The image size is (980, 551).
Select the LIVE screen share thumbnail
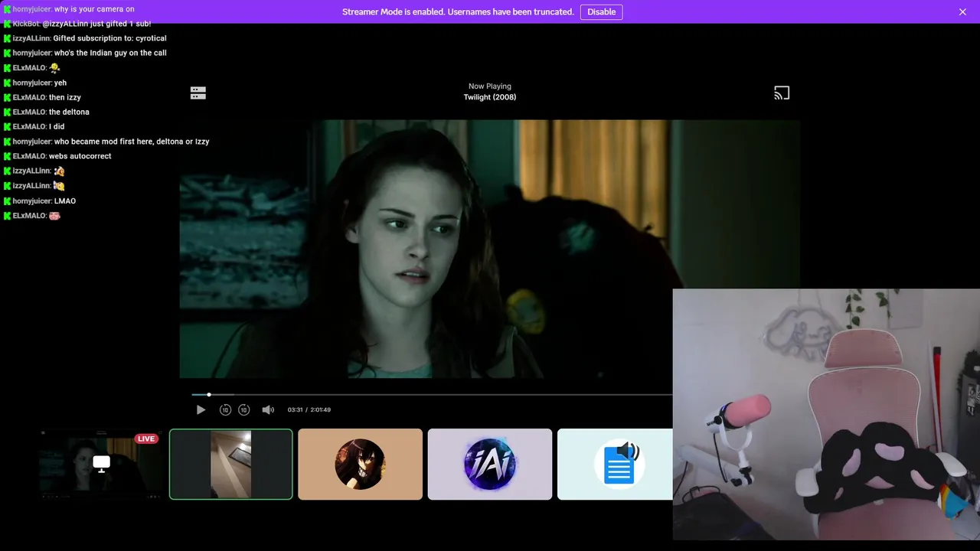coord(101,465)
